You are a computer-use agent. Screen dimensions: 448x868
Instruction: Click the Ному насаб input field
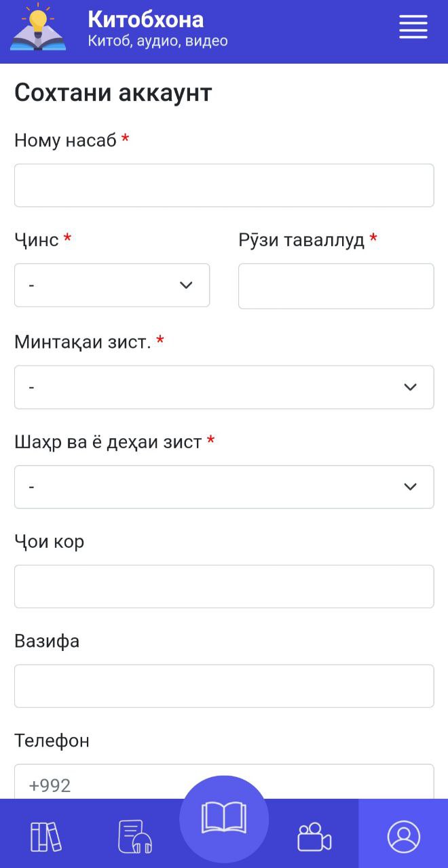pyautogui.click(x=224, y=185)
